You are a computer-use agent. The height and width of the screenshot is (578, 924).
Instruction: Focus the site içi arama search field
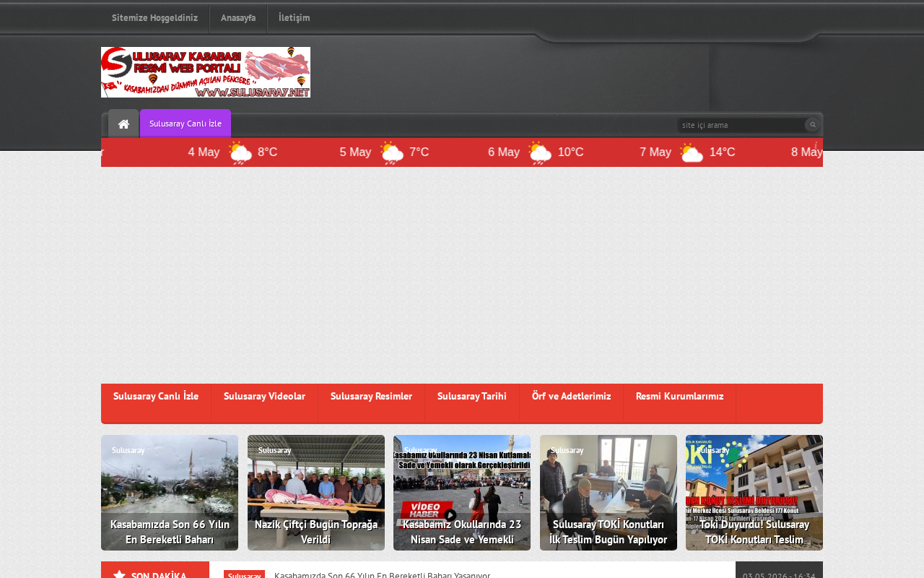[x=741, y=125]
